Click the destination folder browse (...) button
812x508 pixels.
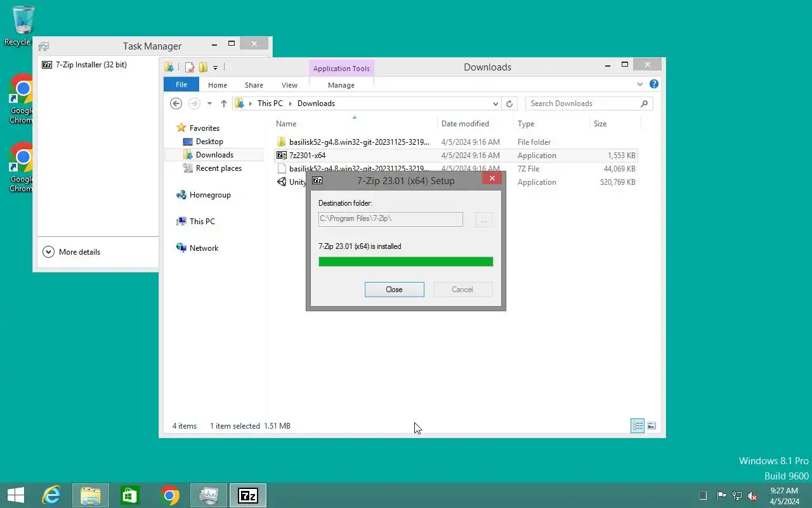point(483,220)
